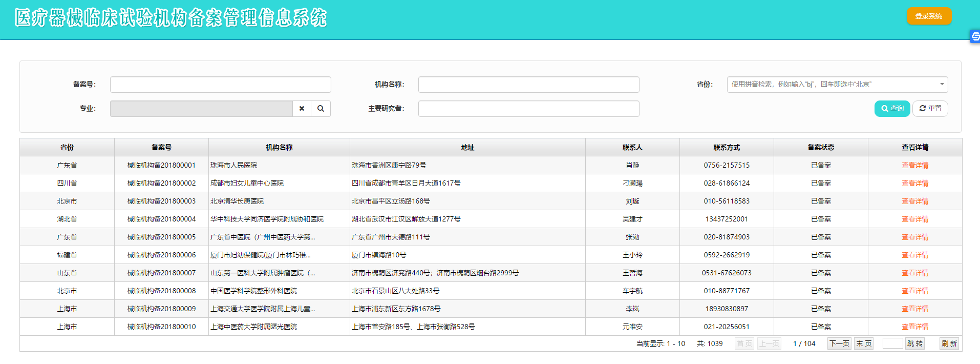The width and height of the screenshot is (980, 364).
Task: Open the 省份 province dropdown
Action: [x=837, y=85]
